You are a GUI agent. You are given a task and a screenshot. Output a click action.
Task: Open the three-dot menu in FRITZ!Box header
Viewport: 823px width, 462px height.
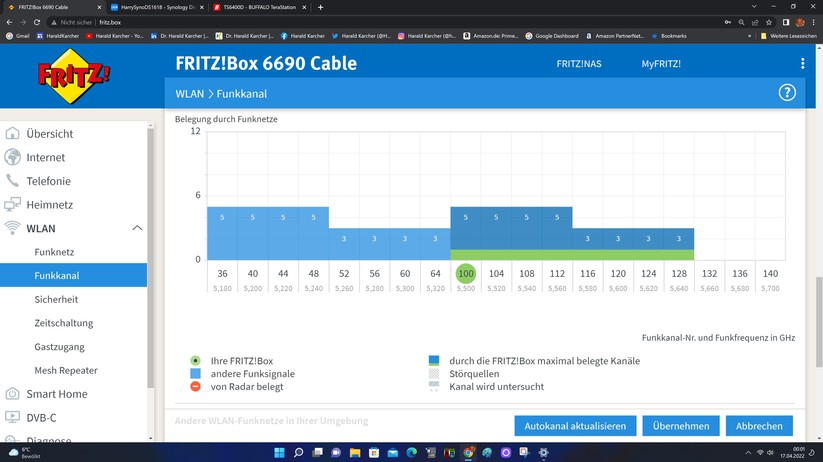pyautogui.click(x=803, y=64)
